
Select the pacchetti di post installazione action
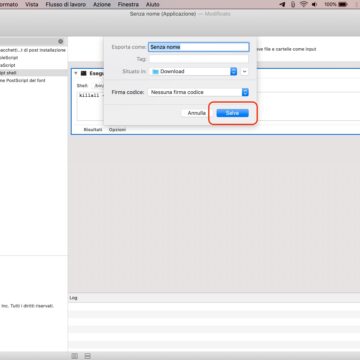point(33,50)
